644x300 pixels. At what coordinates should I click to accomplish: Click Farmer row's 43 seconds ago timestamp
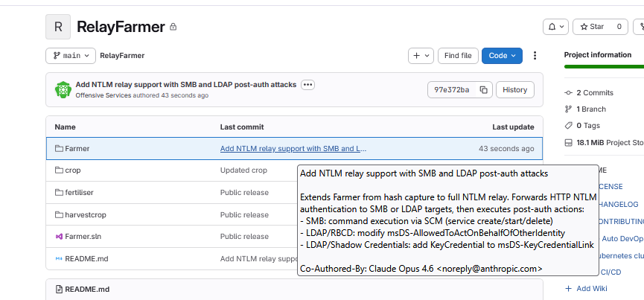coord(506,149)
